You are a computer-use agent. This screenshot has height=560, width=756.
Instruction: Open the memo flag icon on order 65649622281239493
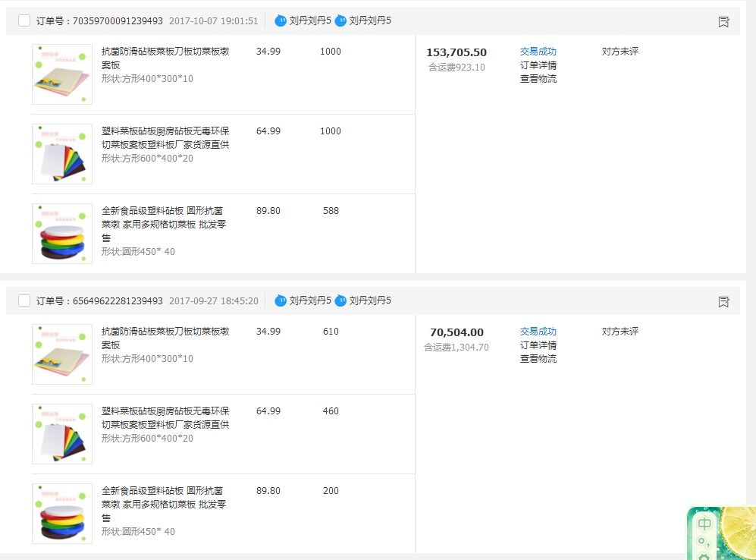(x=723, y=302)
